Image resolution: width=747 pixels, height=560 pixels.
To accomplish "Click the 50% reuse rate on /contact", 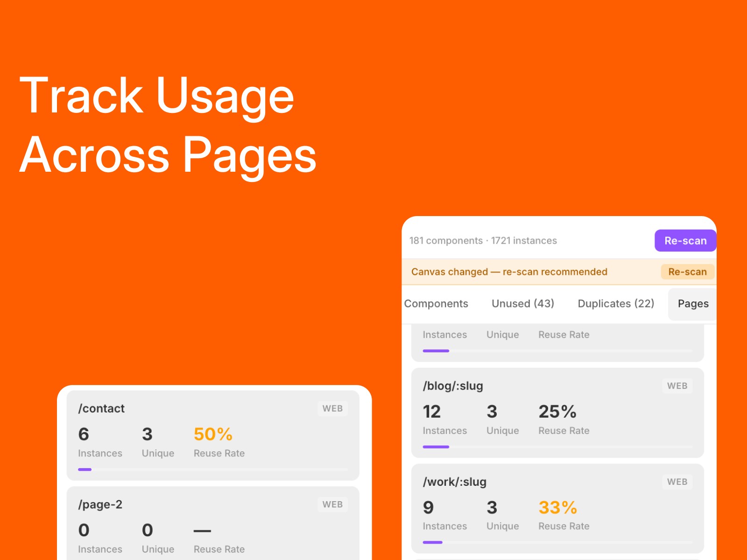I will pyautogui.click(x=213, y=434).
